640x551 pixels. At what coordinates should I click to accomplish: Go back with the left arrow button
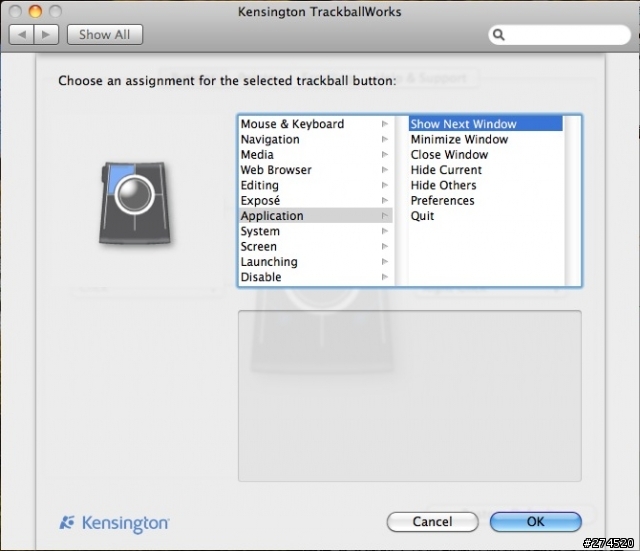click(22, 35)
